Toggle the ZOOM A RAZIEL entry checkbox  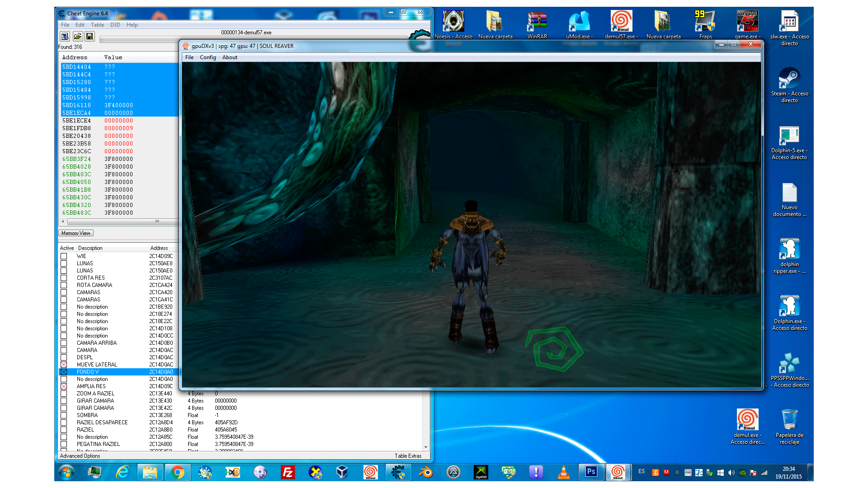point(64,394)
